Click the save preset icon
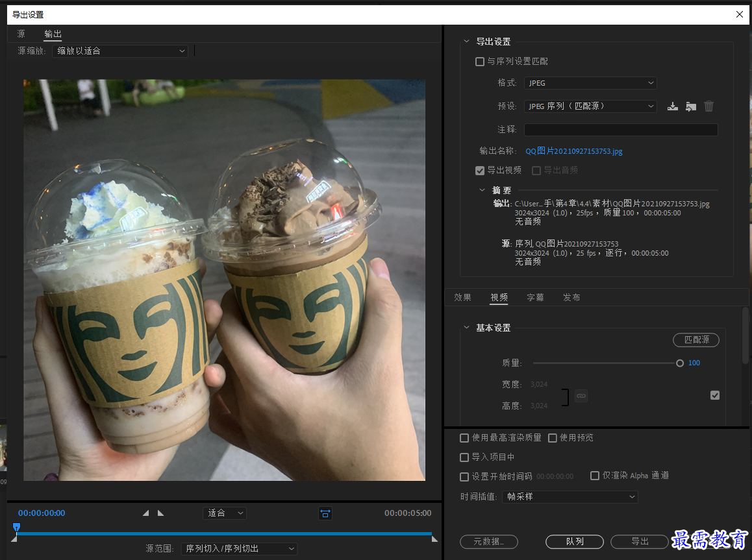Screen dimensions: 752x560 tap(672, 106)
